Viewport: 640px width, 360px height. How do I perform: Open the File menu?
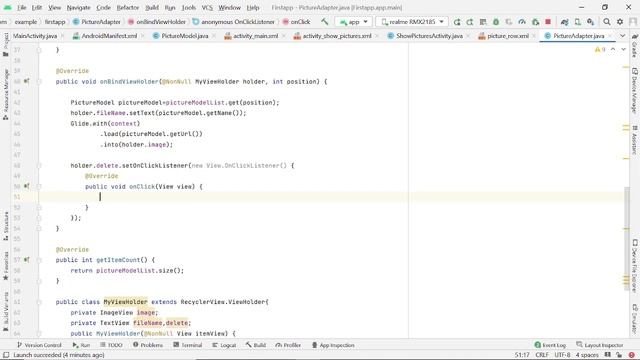pyautogui.click(x=22, y=7)
